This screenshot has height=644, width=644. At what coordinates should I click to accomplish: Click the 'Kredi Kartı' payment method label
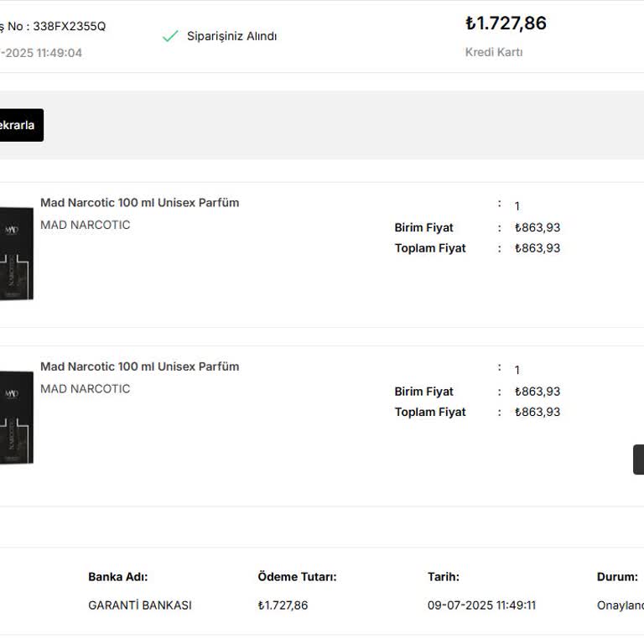click(x=494, y=52)
